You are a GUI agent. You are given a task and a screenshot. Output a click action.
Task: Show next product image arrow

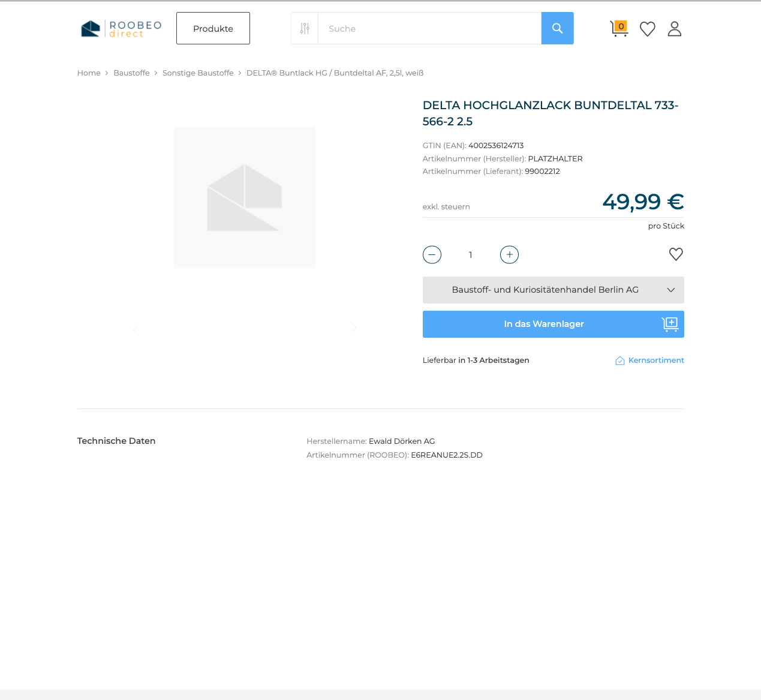(x=354, y=328)
